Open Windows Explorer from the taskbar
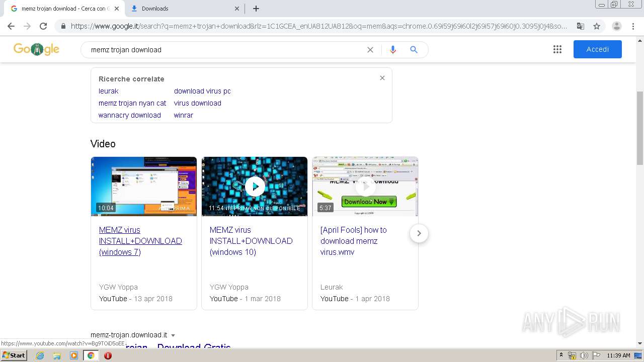The image size is (644, 362). point(57,355)
